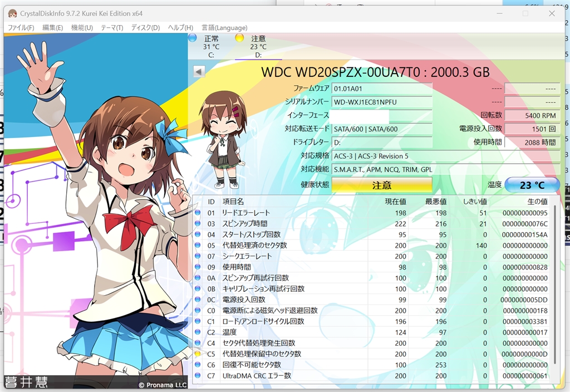The image size is (570, 392).
Task: Close the CrystalDiskInfo window
Action: coord(552,13)
